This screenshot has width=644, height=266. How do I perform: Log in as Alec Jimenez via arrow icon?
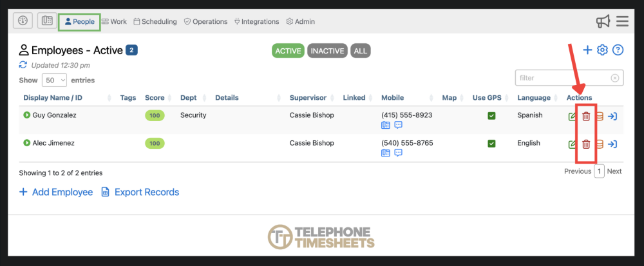612,144
